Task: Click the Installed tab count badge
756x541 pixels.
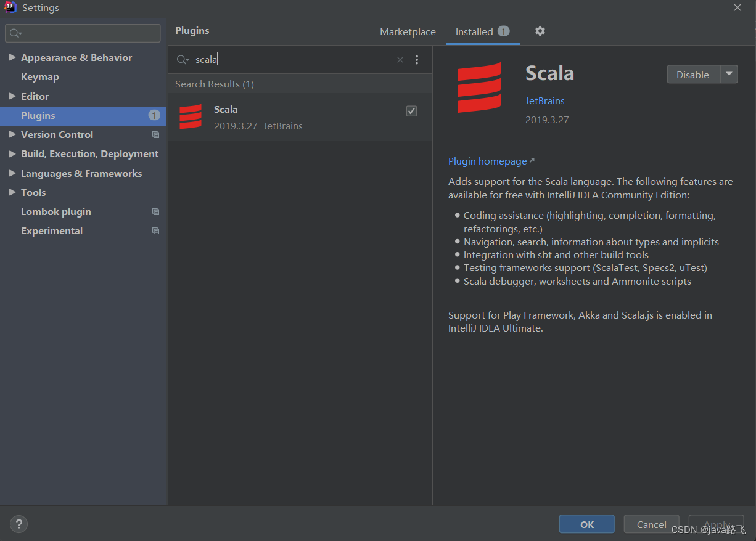Action: (504, 31)
